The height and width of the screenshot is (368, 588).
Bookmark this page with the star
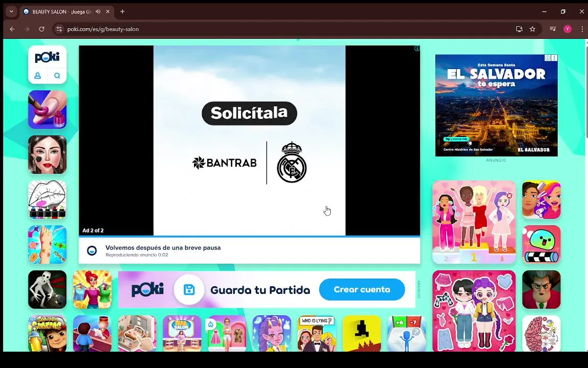click(532, 29)
